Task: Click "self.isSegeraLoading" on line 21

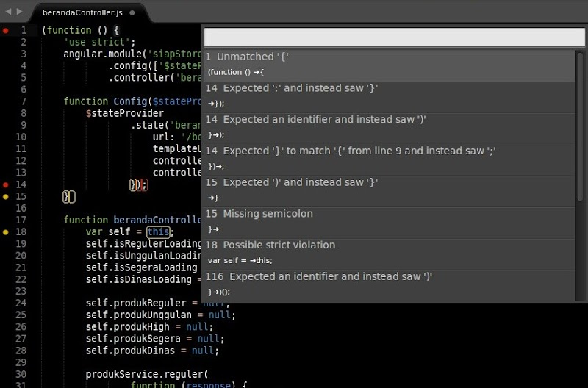Action: (141, 267)
